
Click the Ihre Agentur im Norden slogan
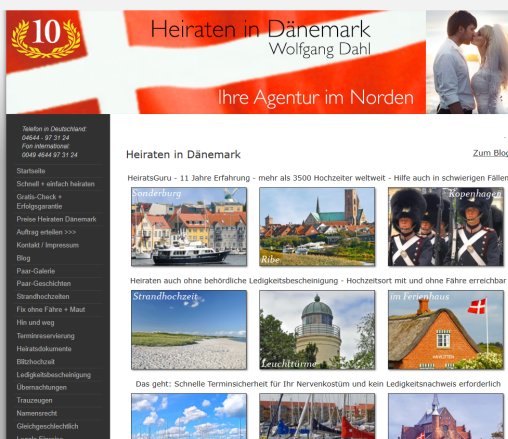tap(316, 98)
